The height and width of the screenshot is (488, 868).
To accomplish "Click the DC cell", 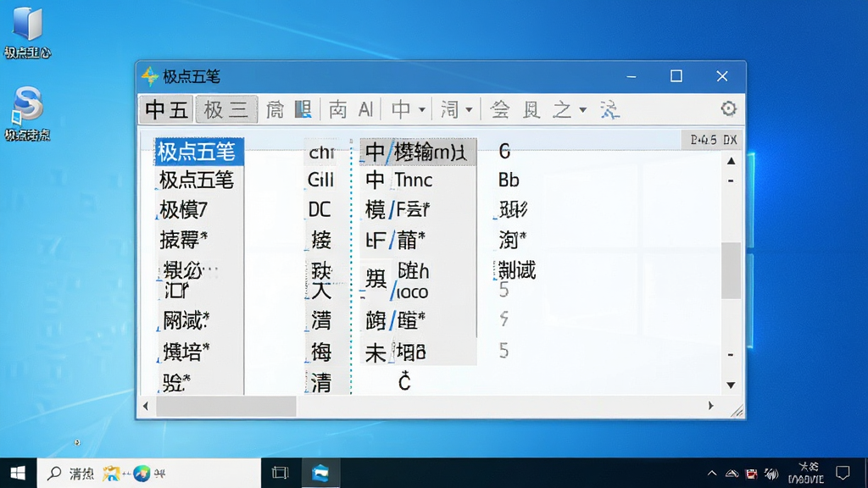I will 320,210.
